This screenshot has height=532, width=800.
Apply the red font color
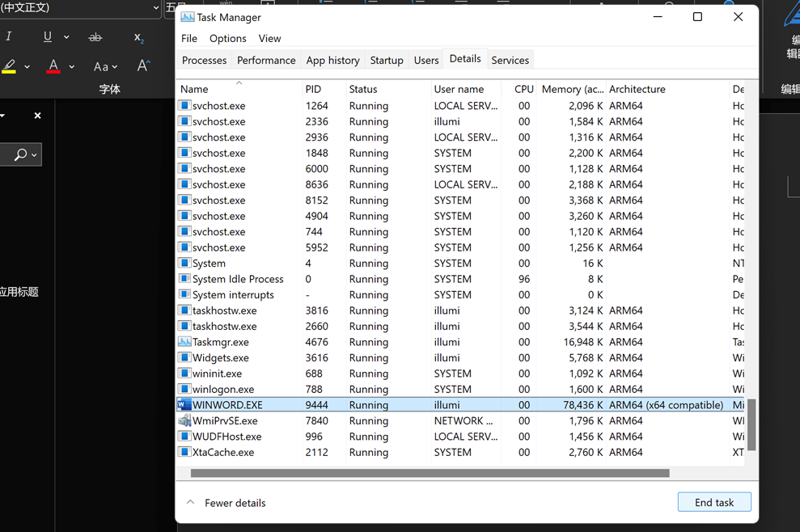pyautogui.click(x=53, y=66)
